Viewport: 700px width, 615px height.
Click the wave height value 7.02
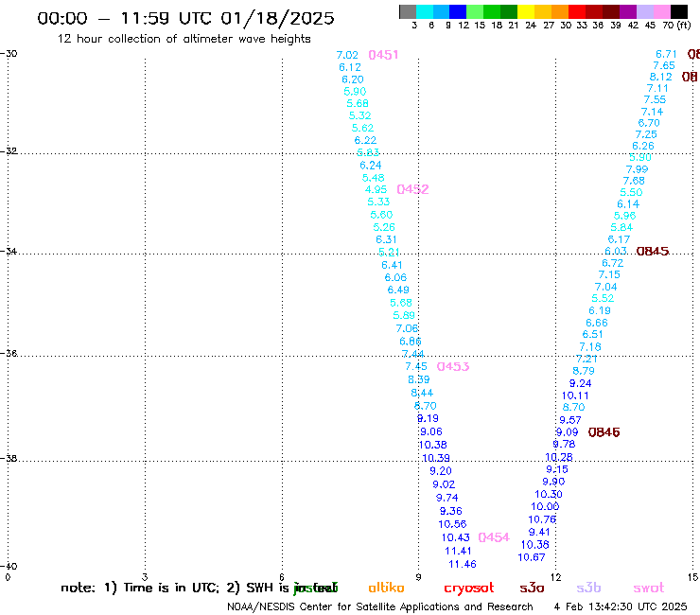click(347, 55)
